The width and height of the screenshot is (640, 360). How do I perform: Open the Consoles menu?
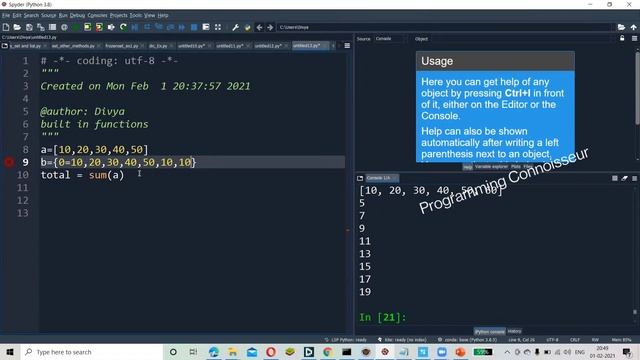[97, 15]
